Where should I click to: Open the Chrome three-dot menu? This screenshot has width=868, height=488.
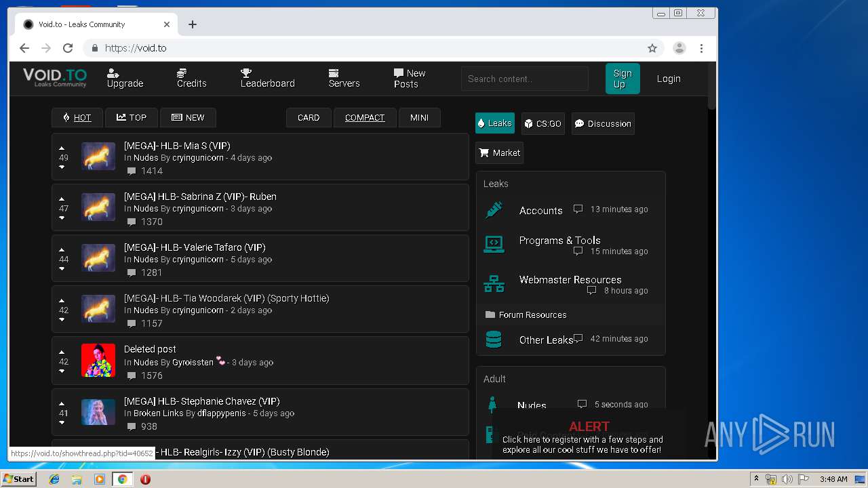pos(701,48)
